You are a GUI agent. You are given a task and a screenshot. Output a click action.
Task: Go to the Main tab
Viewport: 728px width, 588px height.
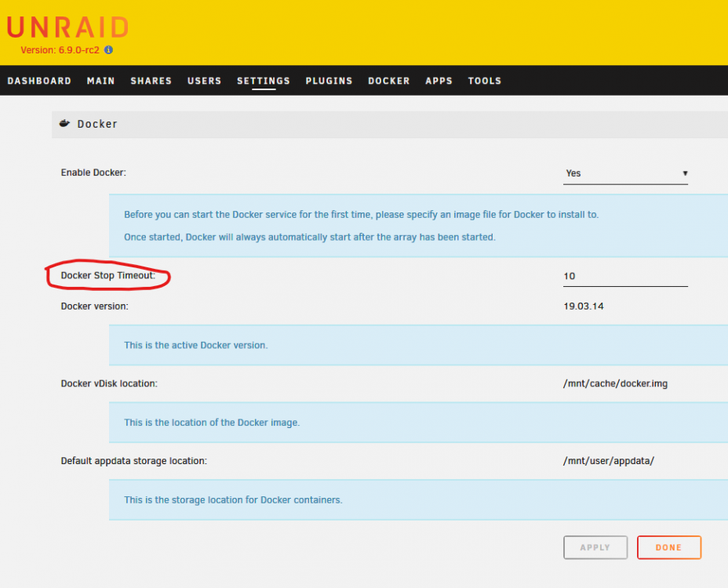[x=100, y=81]
